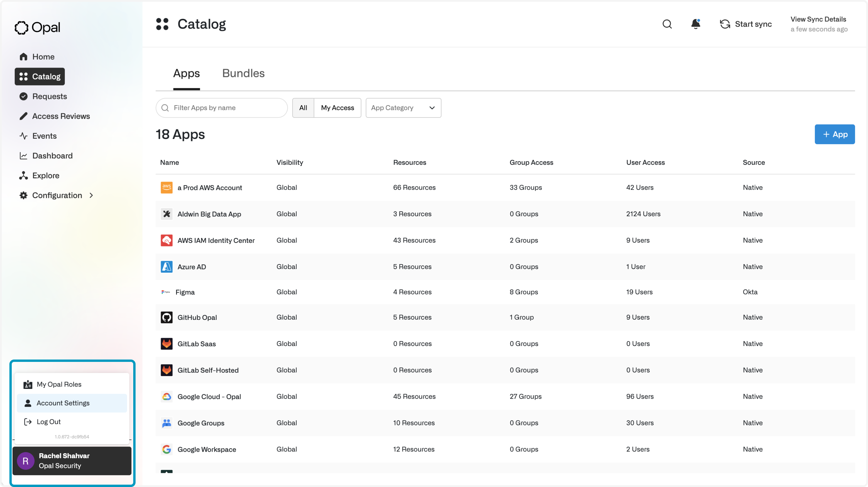This screenshot has width=868, height=487.
Task: Click the Figma logo icon
Action: (166, 292)
